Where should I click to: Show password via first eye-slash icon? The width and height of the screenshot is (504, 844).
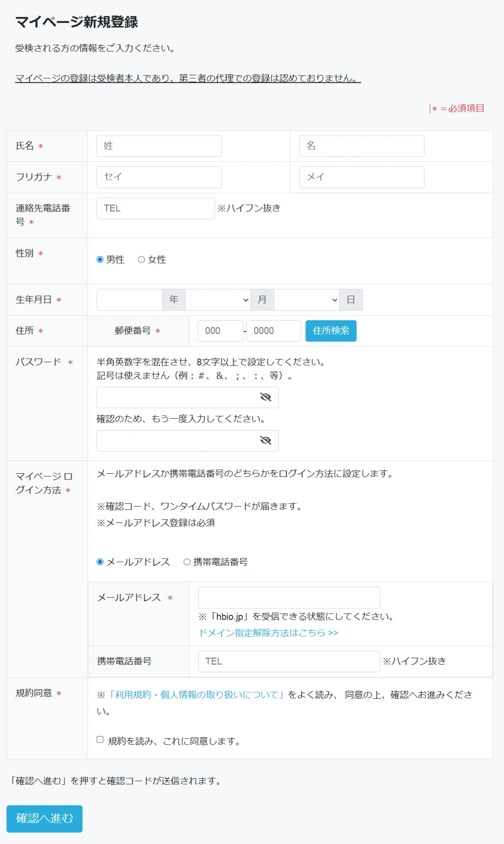point(265,397)
